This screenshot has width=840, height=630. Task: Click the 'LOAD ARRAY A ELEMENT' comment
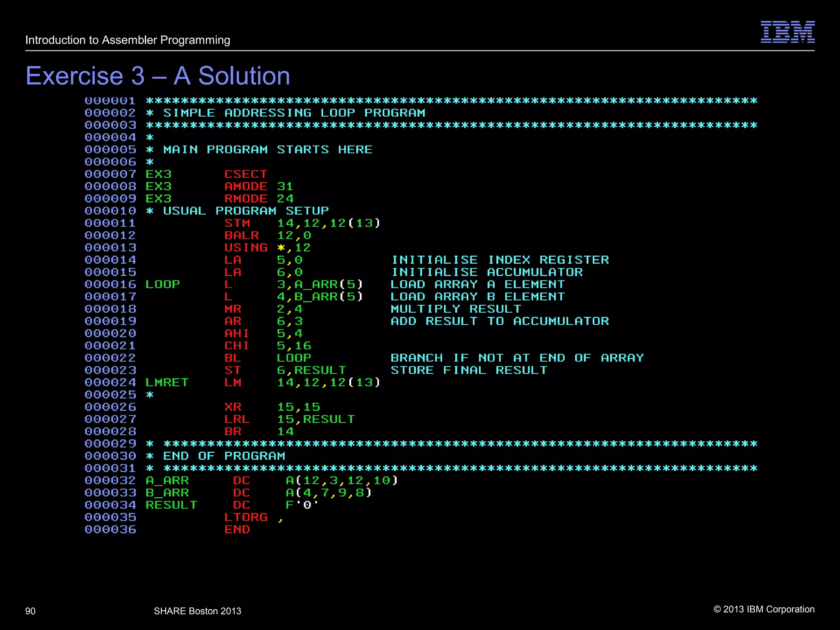click(x=478, y=284)
